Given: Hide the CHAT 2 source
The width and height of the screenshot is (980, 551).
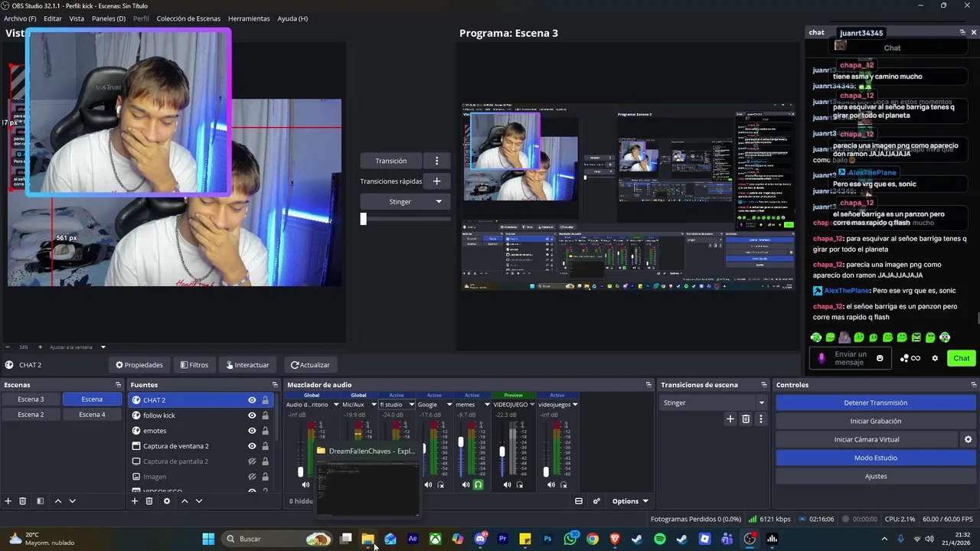Looking at the screenshot, I should click(x=252, y=400).
